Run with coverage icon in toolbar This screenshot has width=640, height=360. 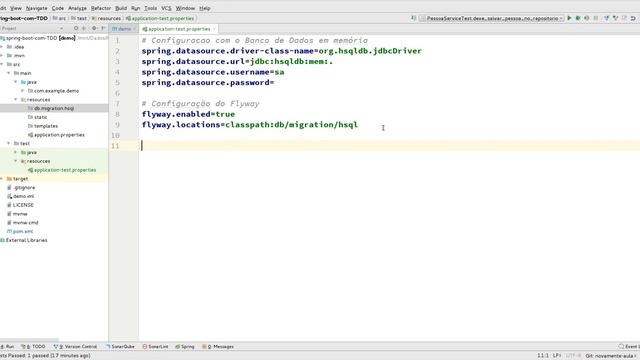587,18
